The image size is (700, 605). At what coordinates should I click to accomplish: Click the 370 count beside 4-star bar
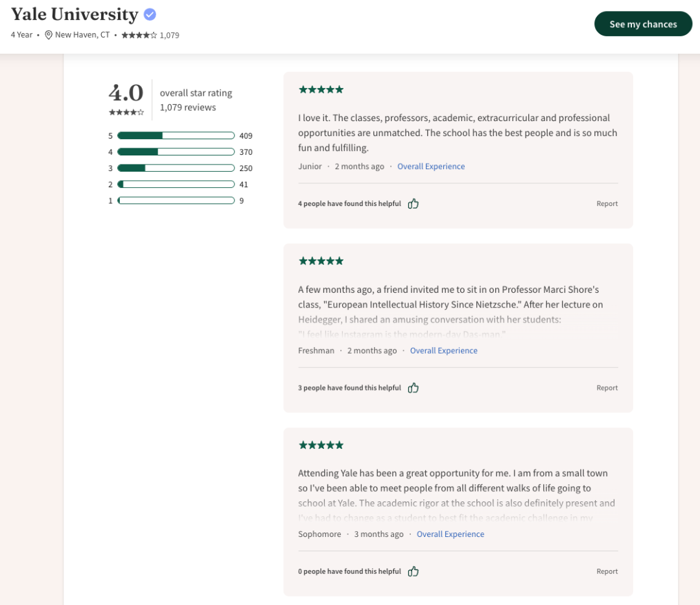click(246, 152)
